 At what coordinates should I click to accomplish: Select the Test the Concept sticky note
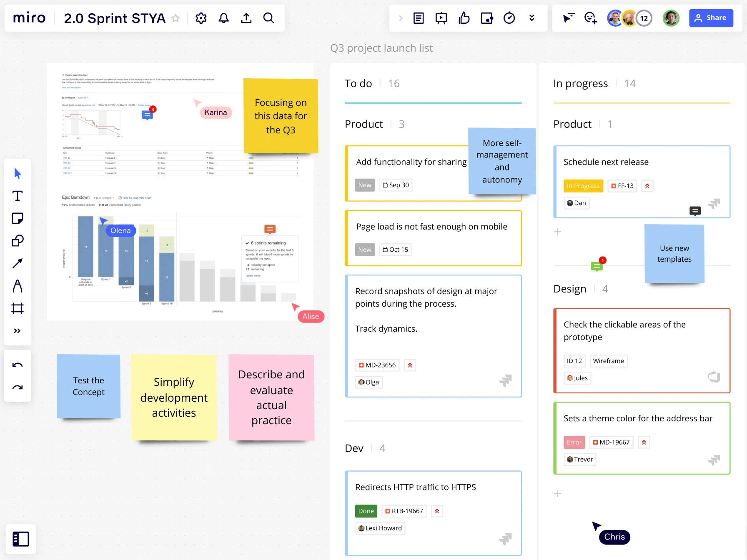point(88,386)
